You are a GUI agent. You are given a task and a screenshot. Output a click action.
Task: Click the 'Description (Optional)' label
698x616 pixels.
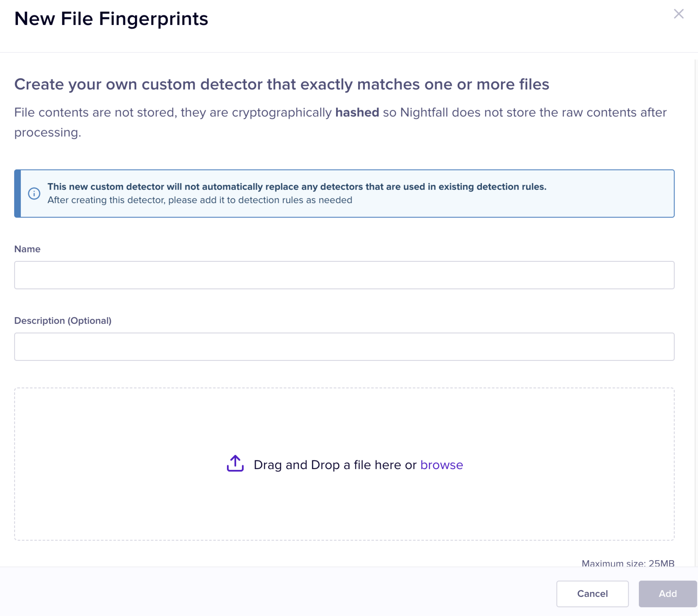pos(63,321)
